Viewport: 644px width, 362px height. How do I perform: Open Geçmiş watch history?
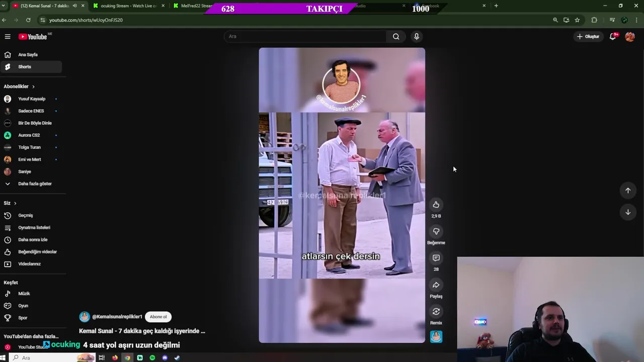pyautogui.click(x=31, y=215)
